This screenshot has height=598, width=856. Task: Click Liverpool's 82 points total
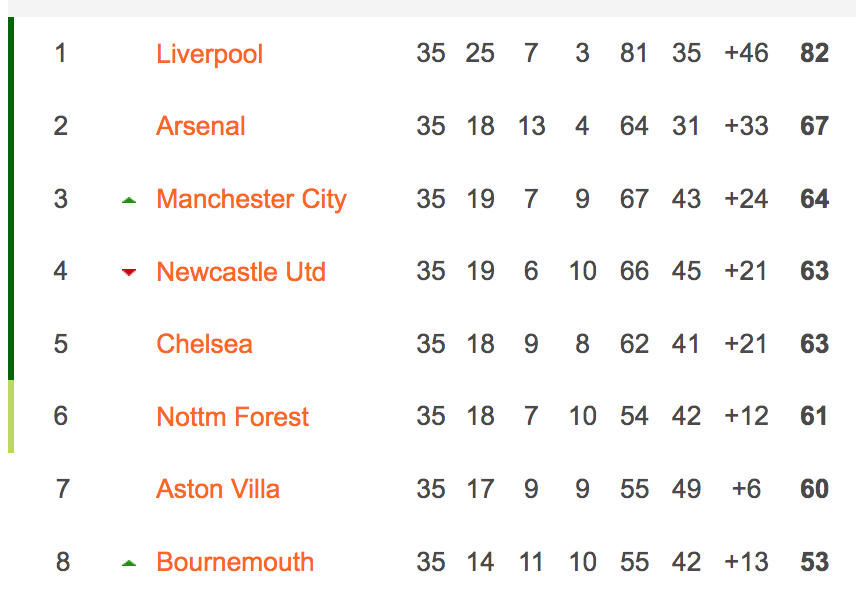coord(815,54)
